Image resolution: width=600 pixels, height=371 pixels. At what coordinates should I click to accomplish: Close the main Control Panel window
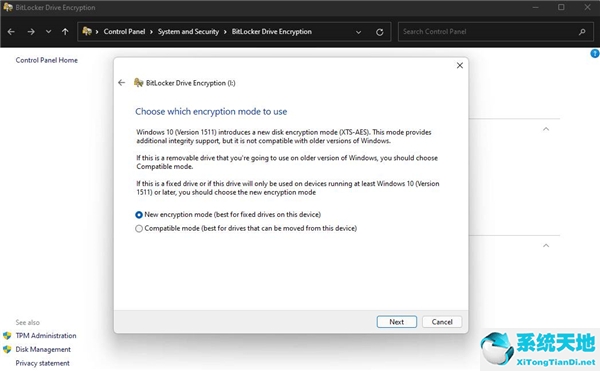click(587, 7)
